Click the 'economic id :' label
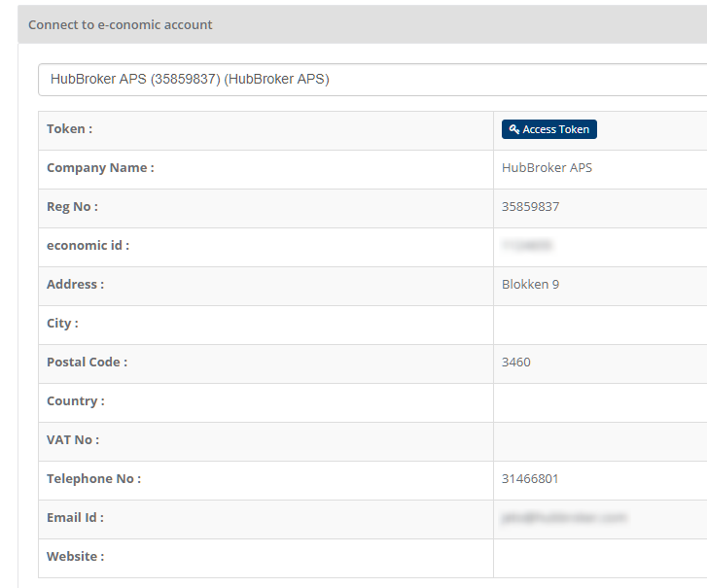 tap(88, 246)
